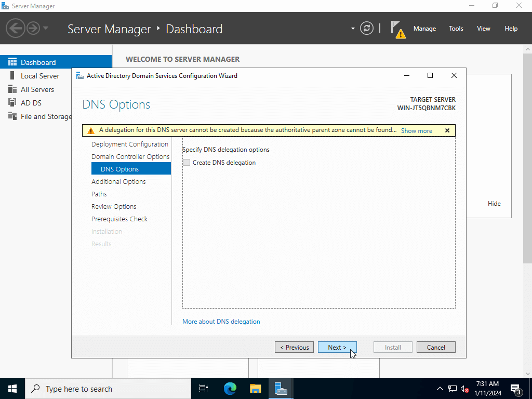
Task: Go to Review Options step
Action: [114, 206]
